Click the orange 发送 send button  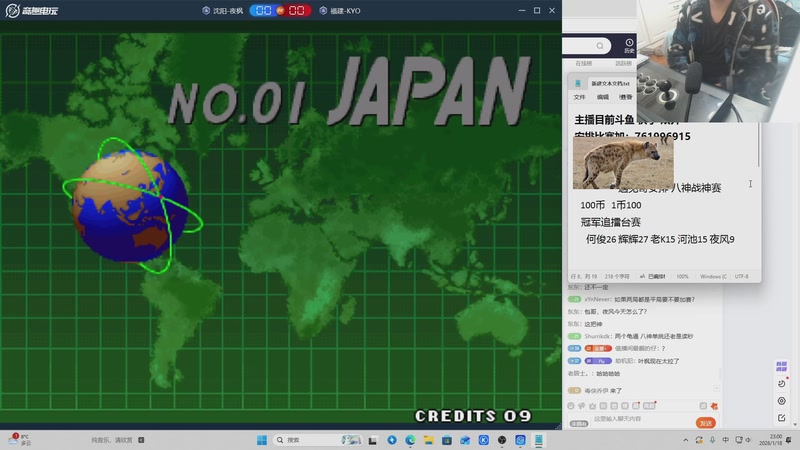(706, 423)
